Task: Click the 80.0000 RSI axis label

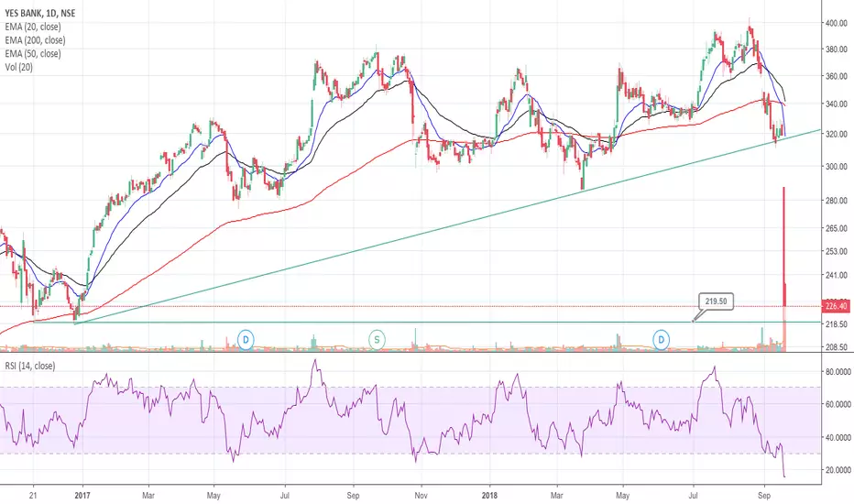Action: click(x=838, y=372)
